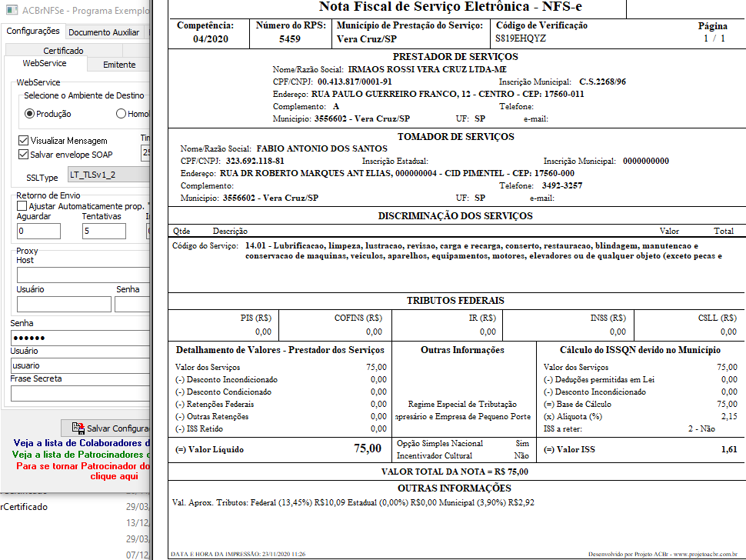Enable Ajustar Automaticamente prop. checkbox
Screen dimensions: 746x560
[22, 206]
